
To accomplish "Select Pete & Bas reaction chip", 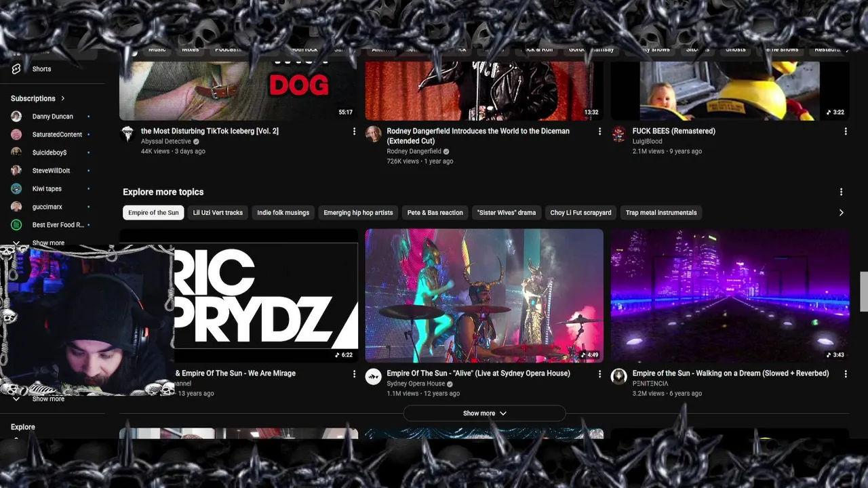I will pos(435,213).
